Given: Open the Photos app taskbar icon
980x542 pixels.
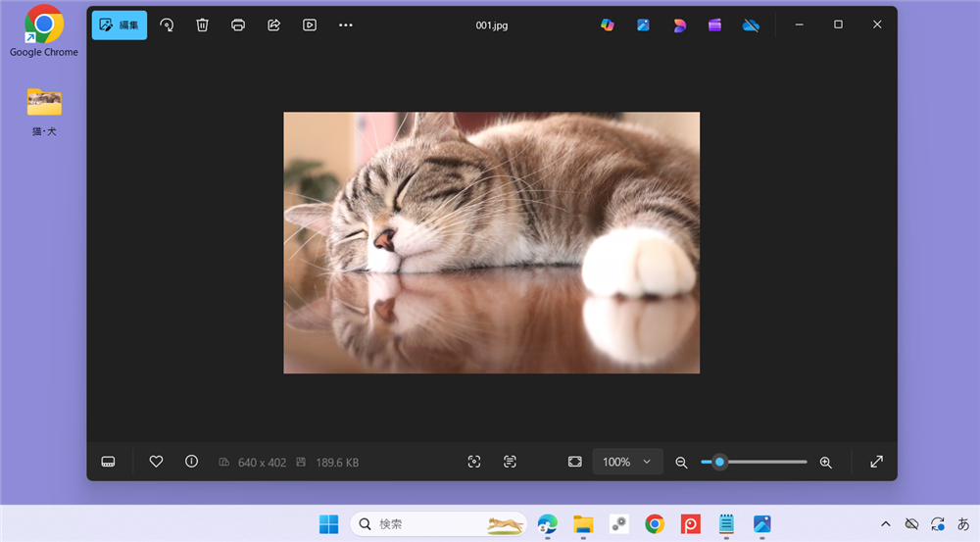Looking at the screenshot, I should click(761, 524).
